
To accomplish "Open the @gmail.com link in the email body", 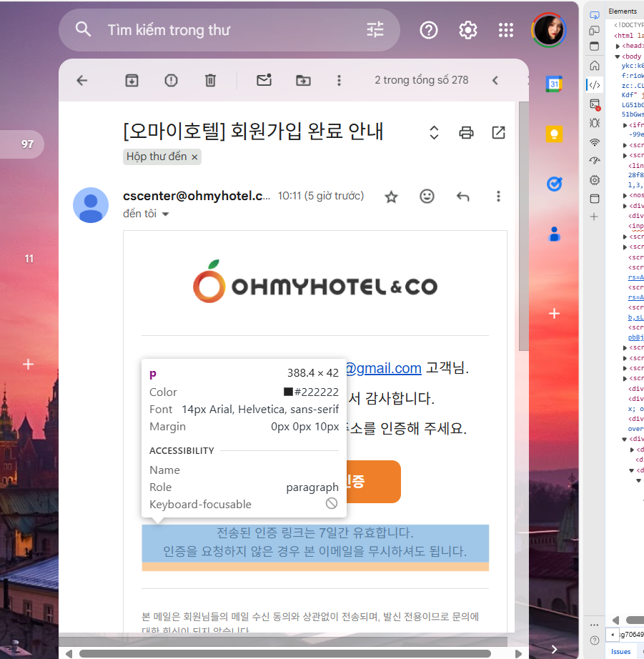I will point(384,368).
